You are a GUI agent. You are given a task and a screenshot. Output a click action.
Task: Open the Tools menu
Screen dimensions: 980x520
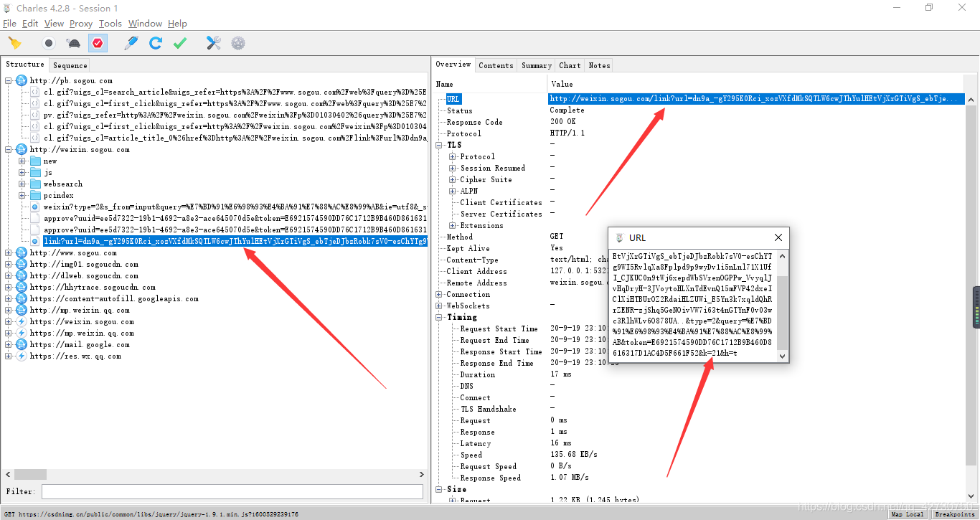point(110,24)
